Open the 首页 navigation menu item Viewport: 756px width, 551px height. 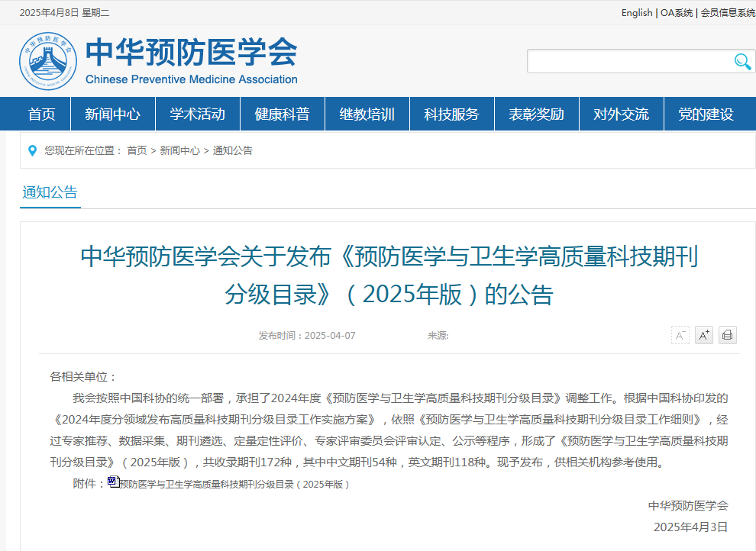(42, 114)
